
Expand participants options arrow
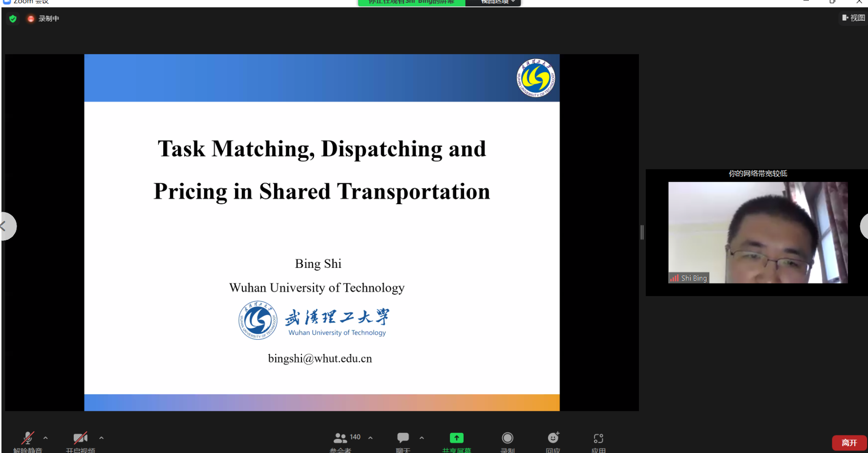370,438
